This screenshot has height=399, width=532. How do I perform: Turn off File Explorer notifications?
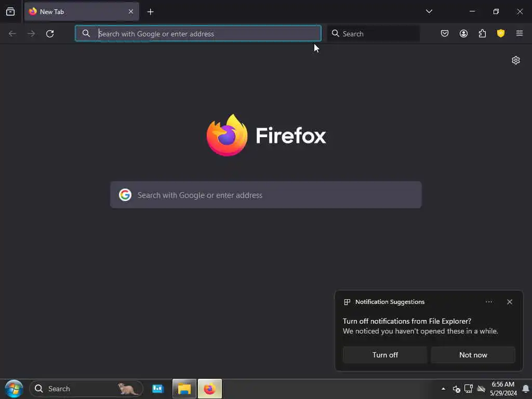point(385,355)
